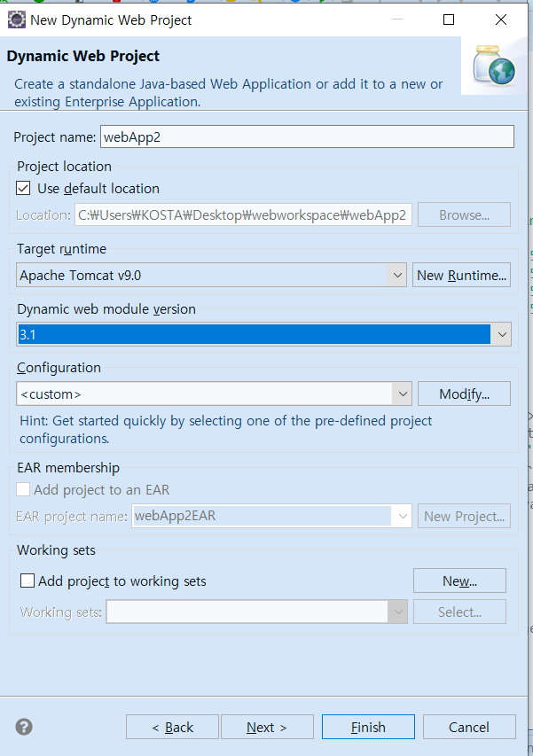Close the dialog with the X icon

click(501, 19)
